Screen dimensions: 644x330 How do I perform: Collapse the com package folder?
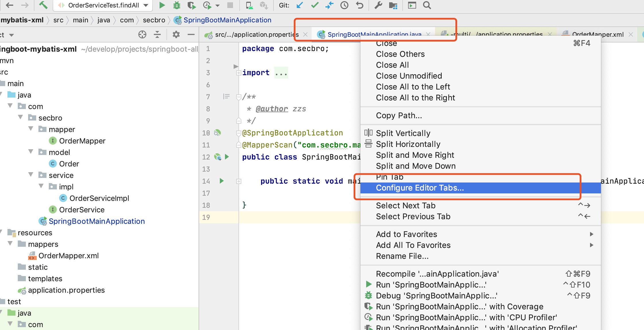[x=10, y=106]
